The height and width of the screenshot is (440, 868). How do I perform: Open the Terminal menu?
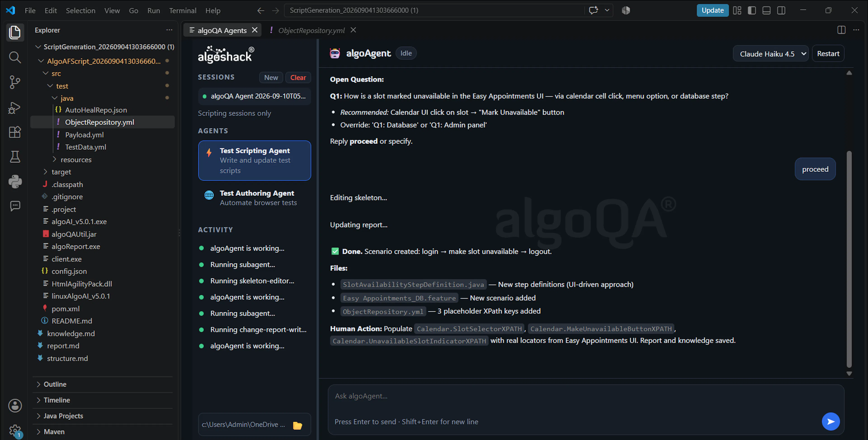point(182,10)
